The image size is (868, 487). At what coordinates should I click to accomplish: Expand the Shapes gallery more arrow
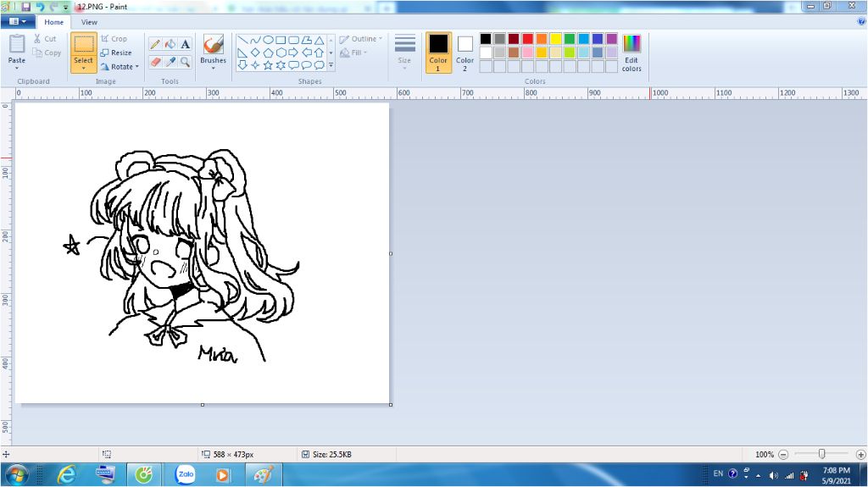pos(331,65)
